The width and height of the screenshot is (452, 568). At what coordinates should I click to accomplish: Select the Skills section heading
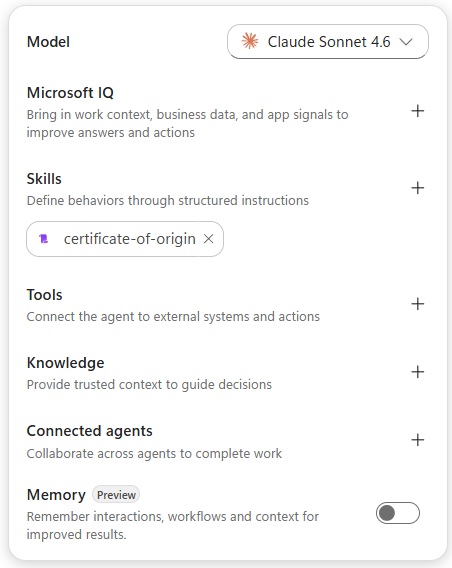tap(44, 179)
